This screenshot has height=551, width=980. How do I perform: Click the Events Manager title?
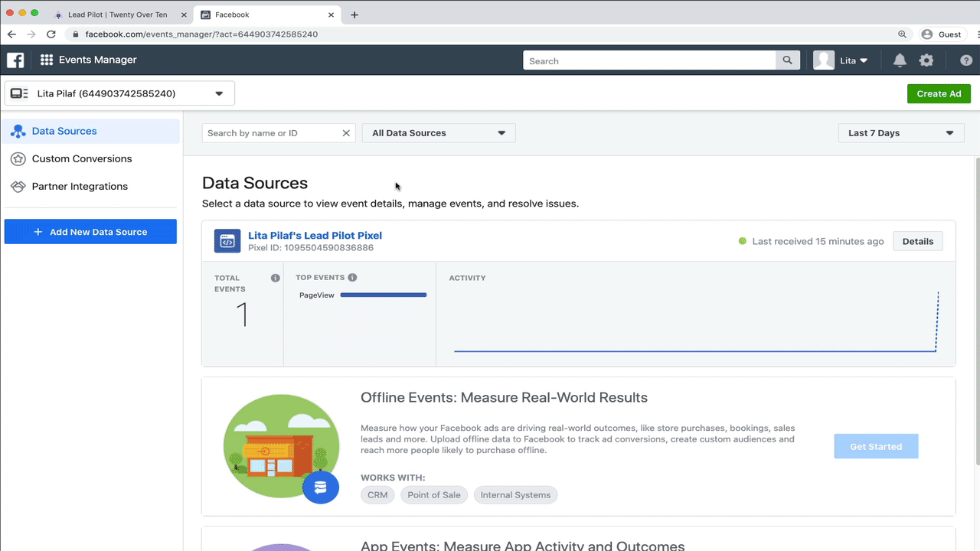pos(98,60)
